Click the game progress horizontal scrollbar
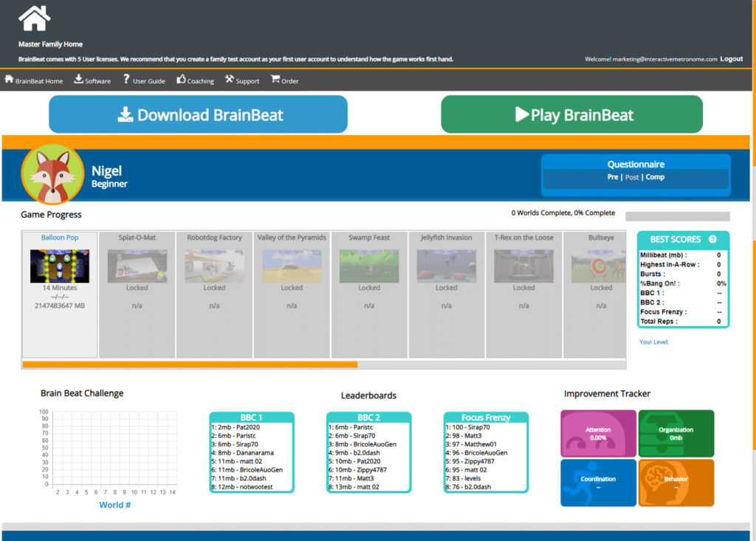 pyautogui.click(x=190, y=365)
